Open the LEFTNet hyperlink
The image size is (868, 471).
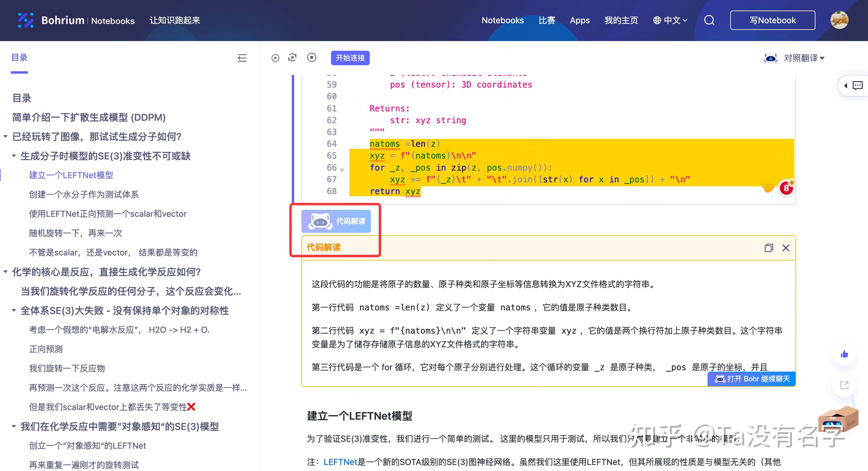340,462
